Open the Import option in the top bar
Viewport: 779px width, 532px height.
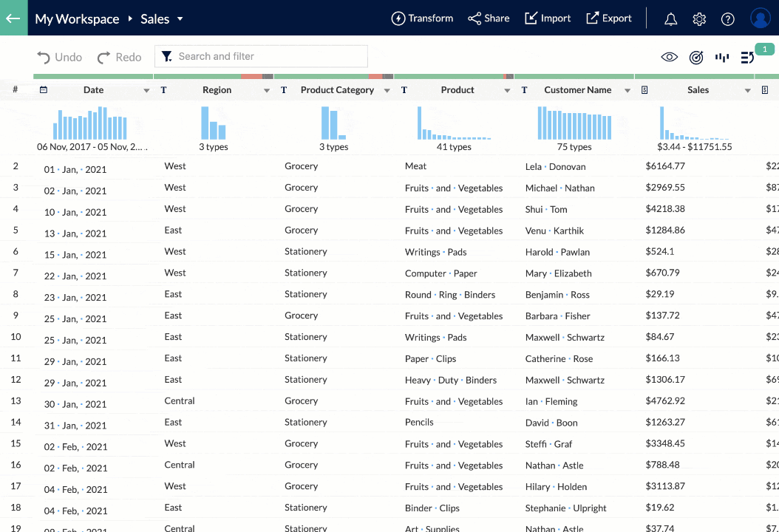[x=547, y=18]
